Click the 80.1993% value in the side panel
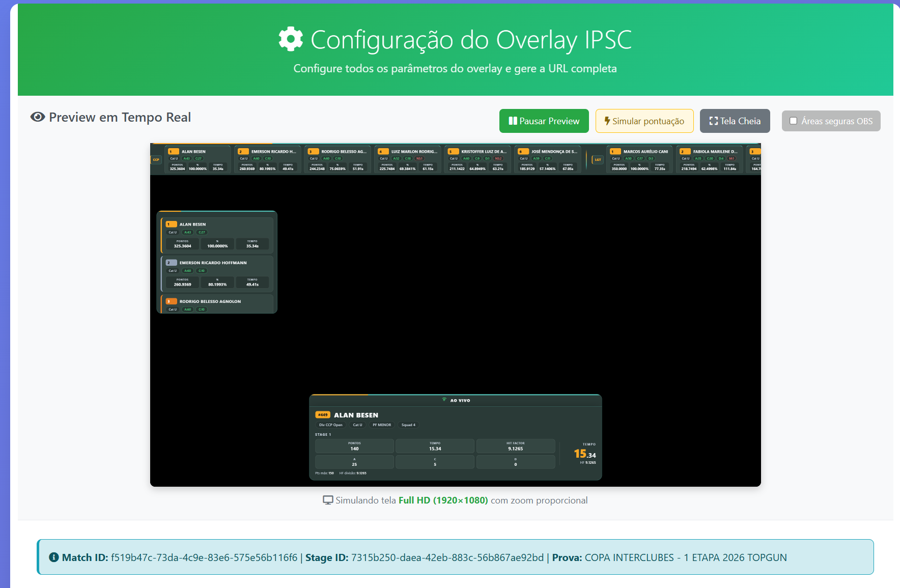The width and height of the screenshot is (900, 588). click(x=217, y=285)
